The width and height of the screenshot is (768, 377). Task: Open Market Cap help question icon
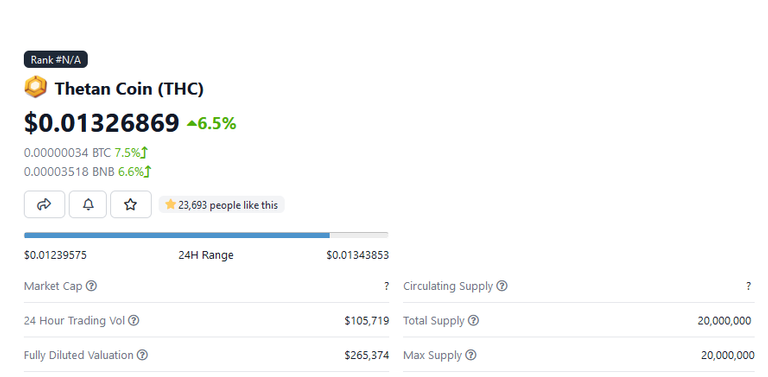pyautogui.click(x=91, y=286)
